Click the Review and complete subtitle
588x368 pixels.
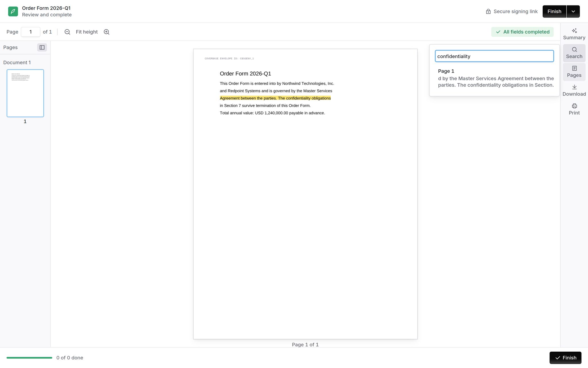click(47, 15)
